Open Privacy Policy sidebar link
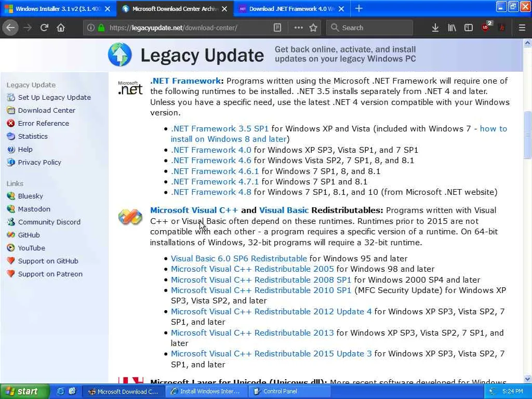532x399 pixels. coord(39,162)
